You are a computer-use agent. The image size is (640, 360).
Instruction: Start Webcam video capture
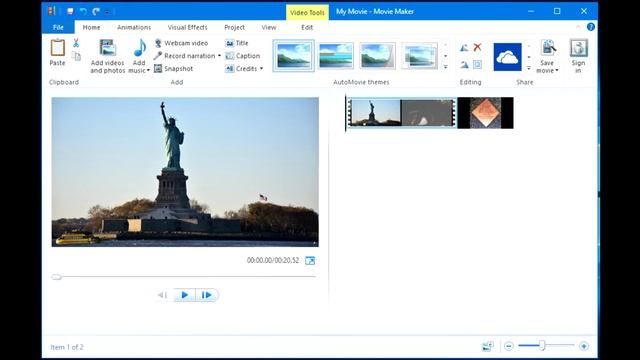tap(181, 43)
